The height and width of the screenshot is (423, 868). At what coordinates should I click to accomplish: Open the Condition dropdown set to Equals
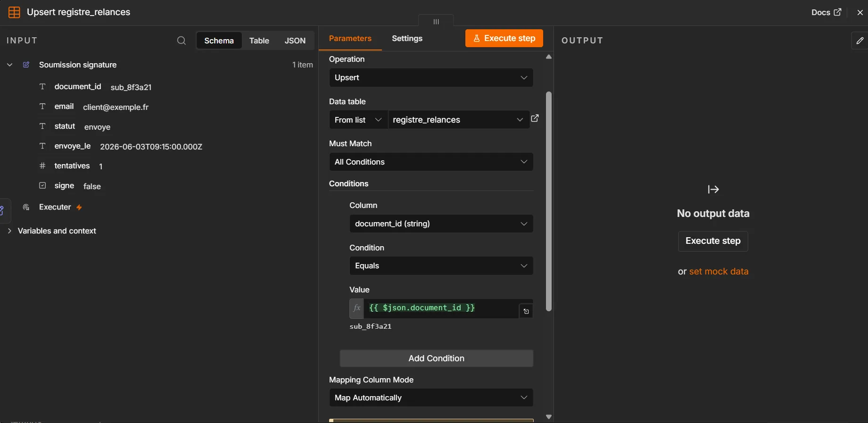pyautogui.click(x=441, y=266)
